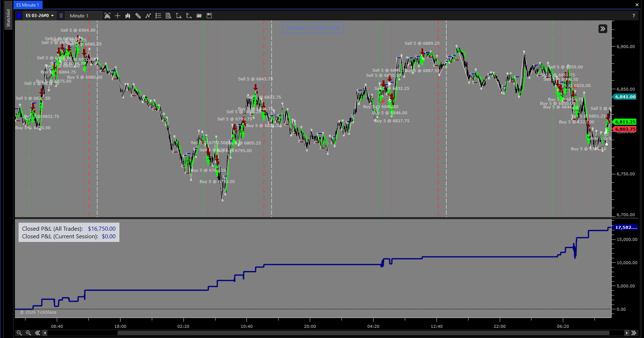Click the save chart floppy icon
The height and width of the screenshot is (338, 644).
[209, 16]
